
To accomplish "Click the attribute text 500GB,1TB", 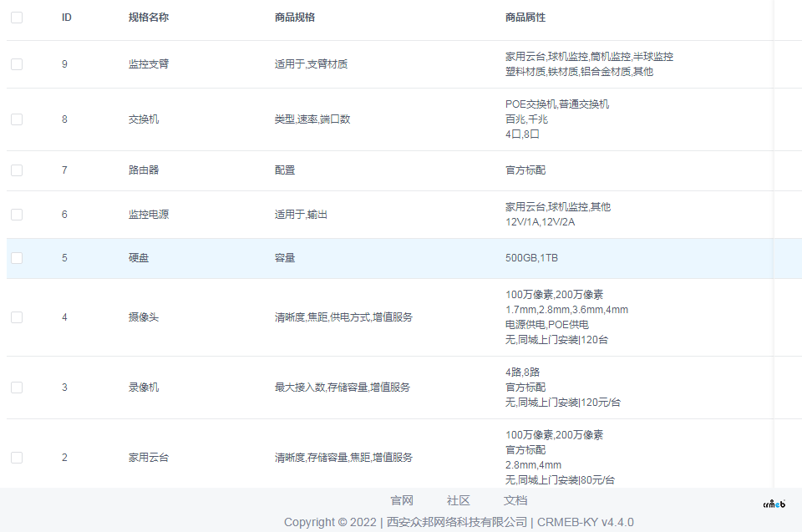I will coord(531,258).
